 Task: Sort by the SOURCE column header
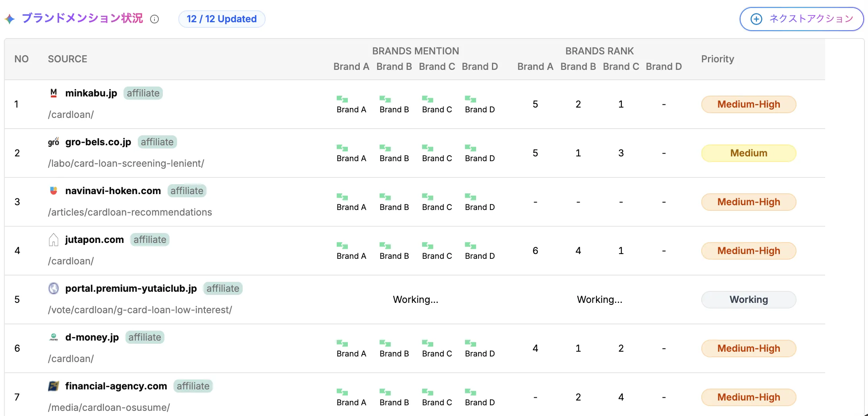[x=68, y=59]
